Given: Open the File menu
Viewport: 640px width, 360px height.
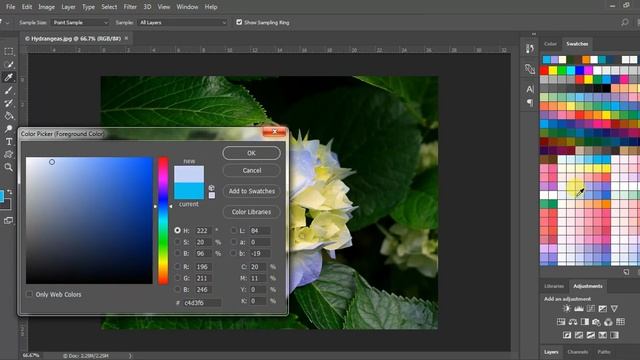Looking at the screenshot, I should click(x=11, y=7).
